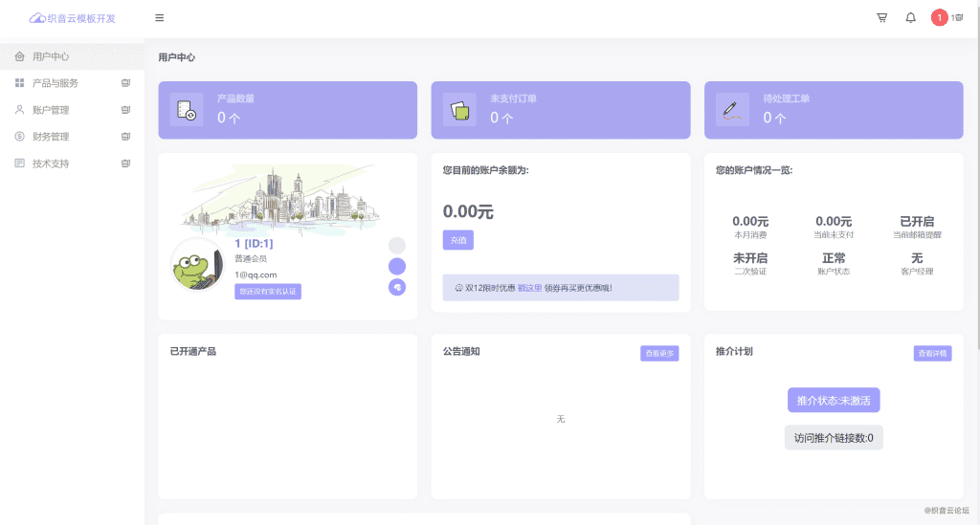
Task: Click 查看详情 in 推介计划
Action: (x=932, y=353)
